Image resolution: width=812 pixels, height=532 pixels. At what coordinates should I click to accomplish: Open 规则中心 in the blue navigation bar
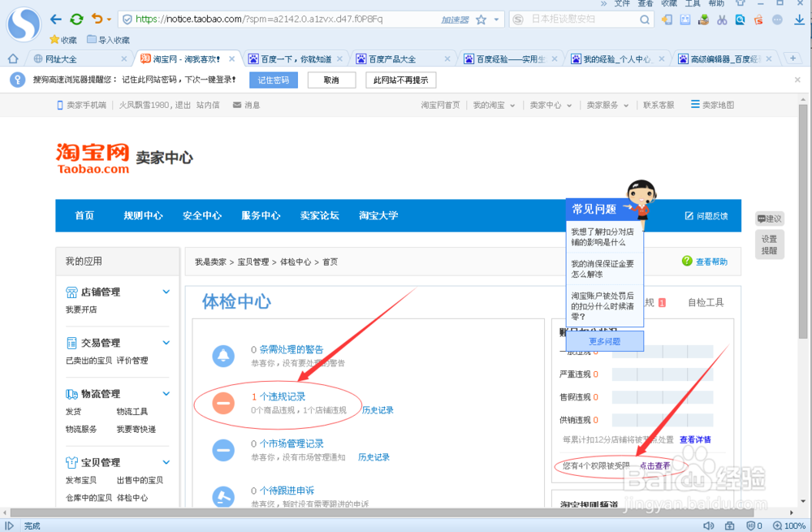[143, 215]
